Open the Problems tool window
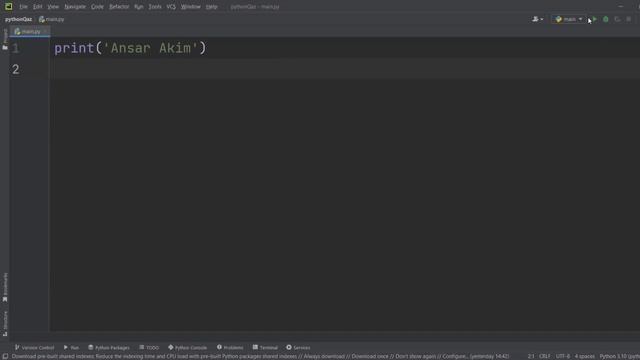 (x=230, y=347)
